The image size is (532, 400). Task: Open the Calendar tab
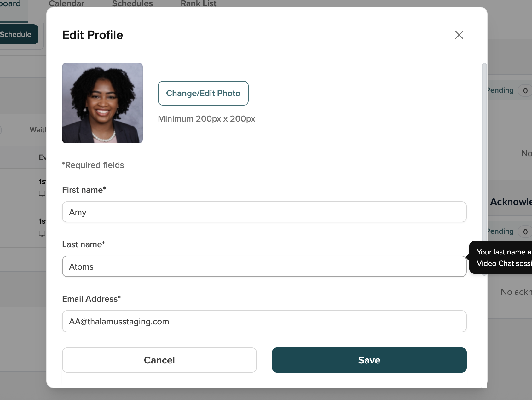pyautogui.click(x=66, y=4)
